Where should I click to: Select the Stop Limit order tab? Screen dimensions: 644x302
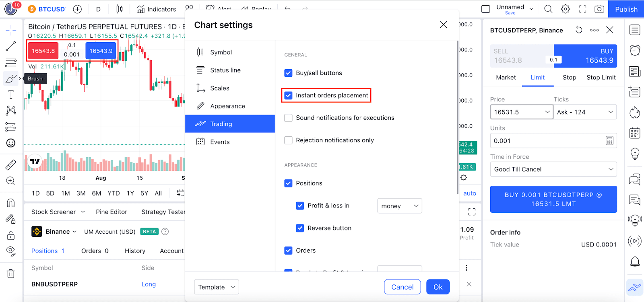(x=601, y=77)
